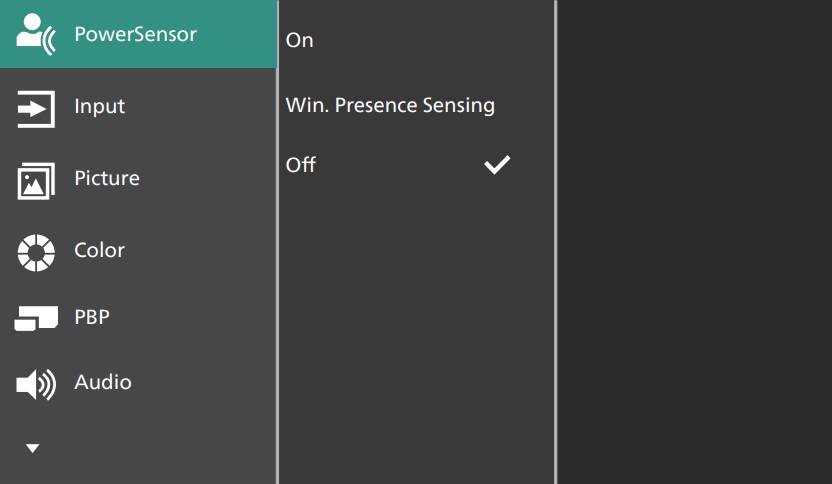
Task: Click divider bar right of options column
Action: pyautogui.click(x=555, y=242)
